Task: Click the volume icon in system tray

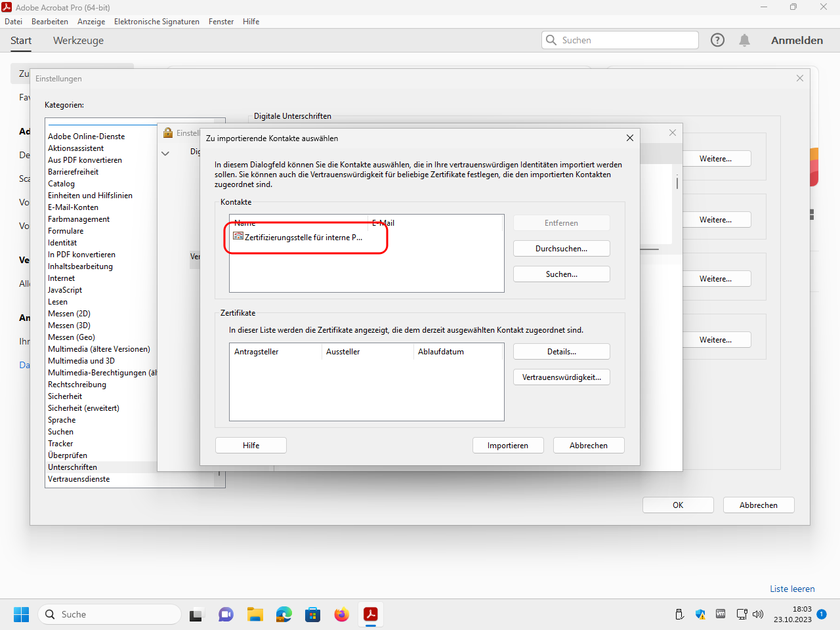Action: [758, 614]
